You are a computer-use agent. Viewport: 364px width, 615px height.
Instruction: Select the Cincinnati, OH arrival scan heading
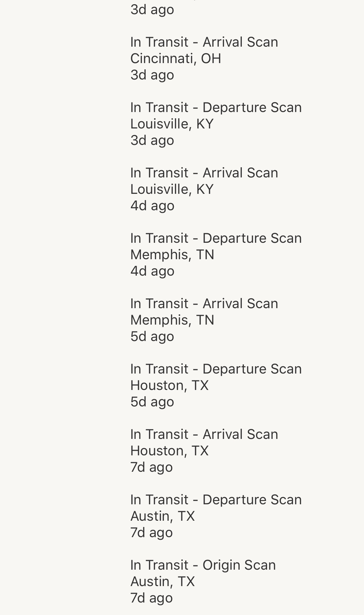tap(204, 42)
